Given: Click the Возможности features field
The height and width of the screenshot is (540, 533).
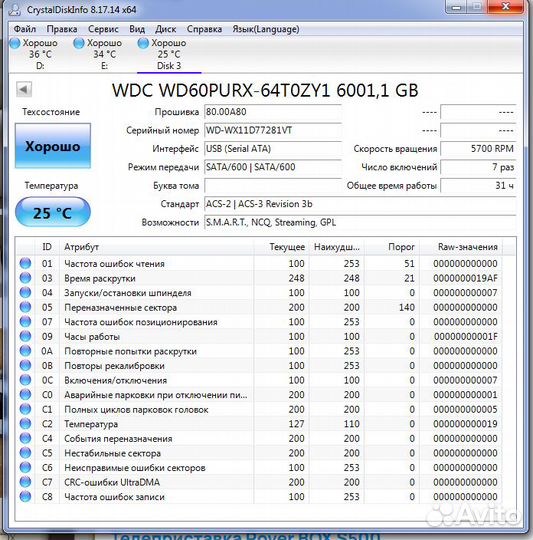Looking at the screenshot, I should [360, 222].
